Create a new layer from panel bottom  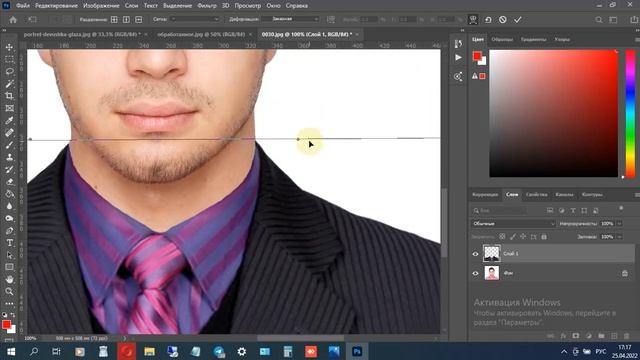pyautogui.click(x=614, y=336)
